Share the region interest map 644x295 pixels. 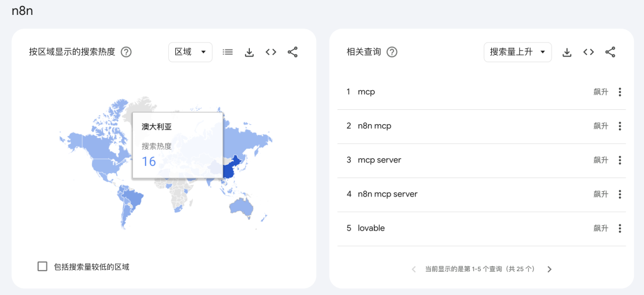point(292,53)
